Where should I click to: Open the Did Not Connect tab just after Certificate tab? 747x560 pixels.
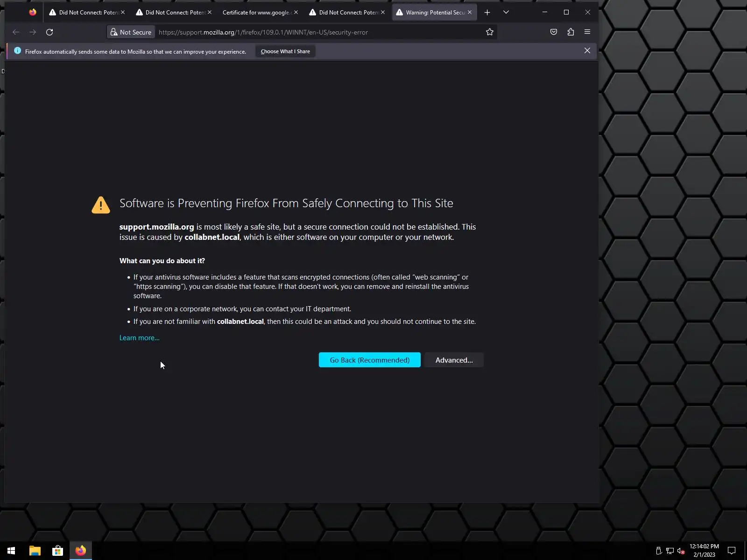pos(347,13)
